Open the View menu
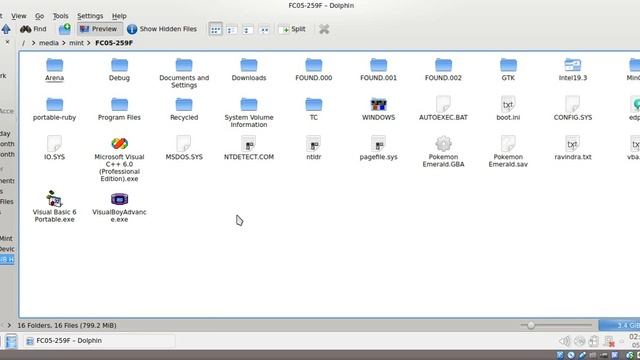 point(19,16)
